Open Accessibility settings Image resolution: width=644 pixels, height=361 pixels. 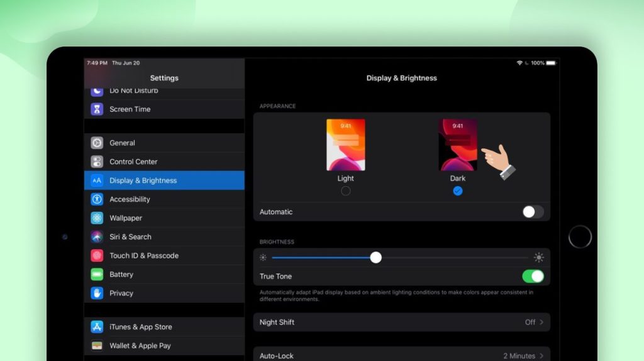[164, 199]
